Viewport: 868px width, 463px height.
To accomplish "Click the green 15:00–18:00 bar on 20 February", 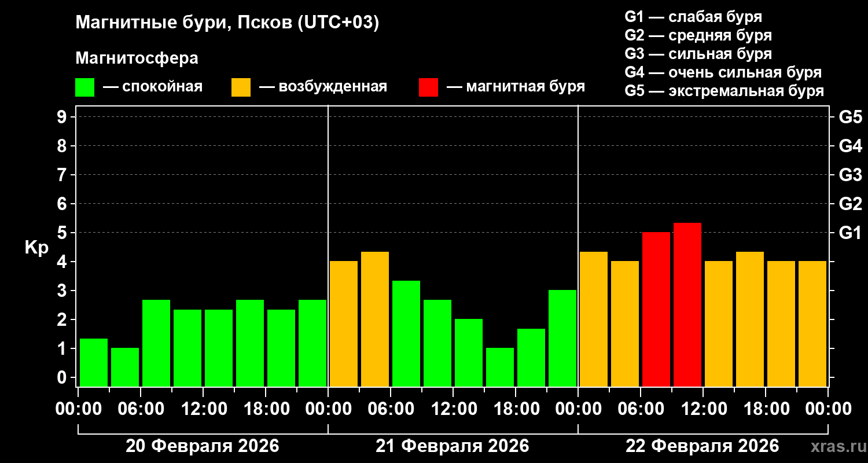I will pyautogui.click(x=250, y=343).
